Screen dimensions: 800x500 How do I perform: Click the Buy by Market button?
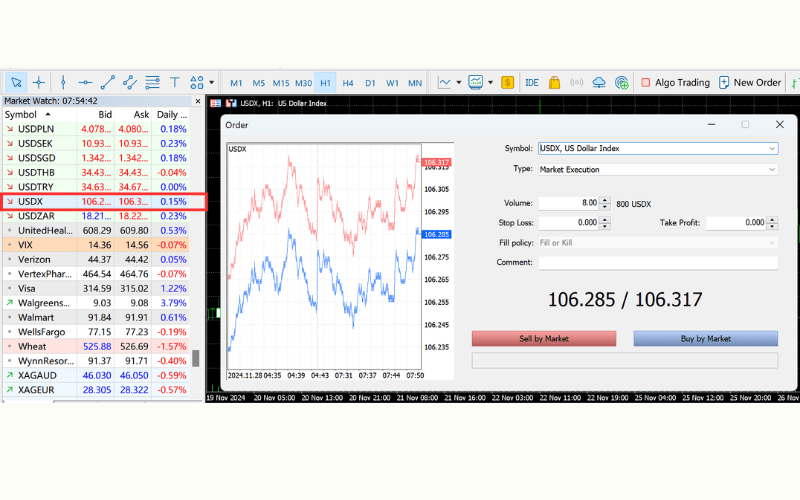705,339
